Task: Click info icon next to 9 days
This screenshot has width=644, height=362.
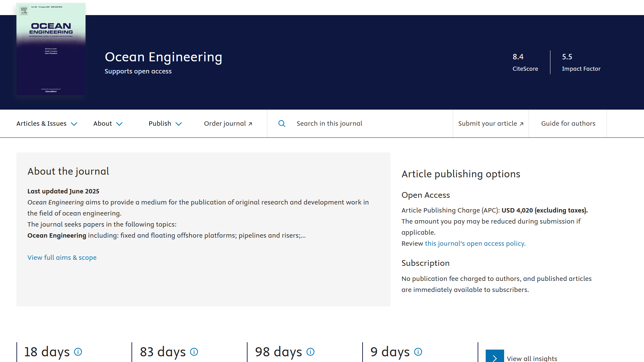Action: pyautogui.click(x=418, y=352)
